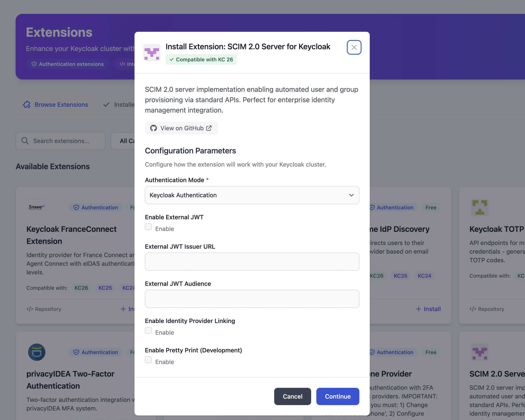Open the Authentication Mode dropdown

(252, 195)
